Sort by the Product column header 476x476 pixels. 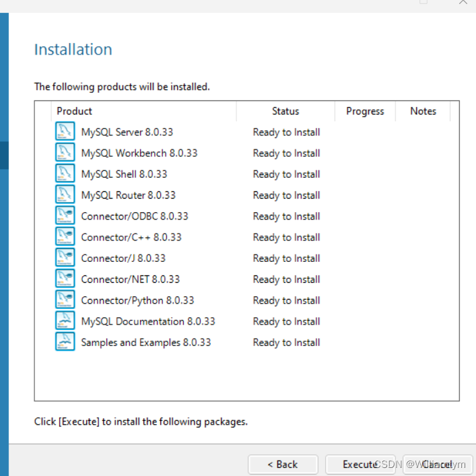point(143,111)
